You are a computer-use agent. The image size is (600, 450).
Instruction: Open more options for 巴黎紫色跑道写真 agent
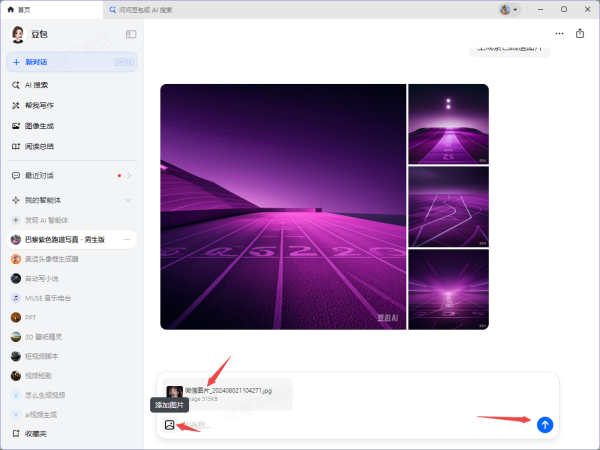pos(127,240)
